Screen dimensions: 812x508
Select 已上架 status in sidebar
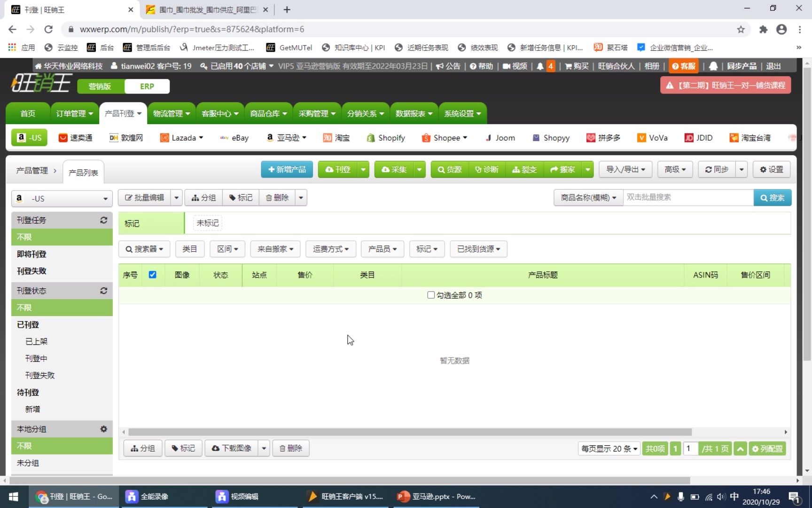tap(36, 341)
